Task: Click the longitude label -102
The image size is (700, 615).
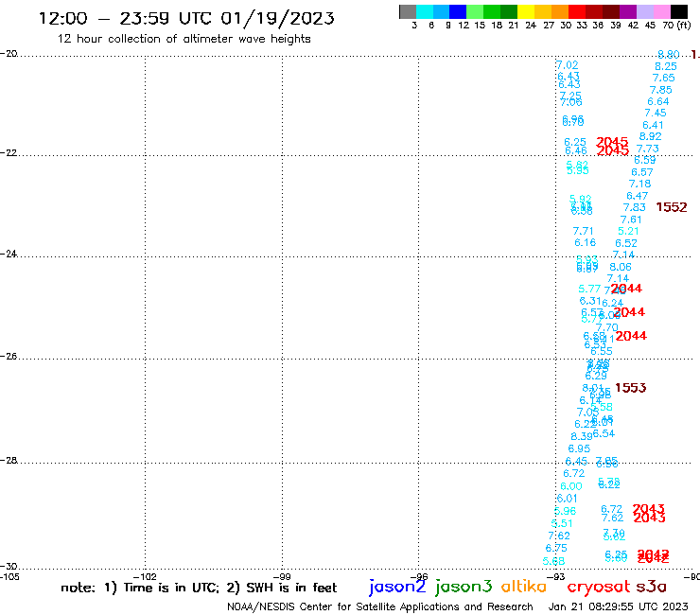Action: coord(145,577)
